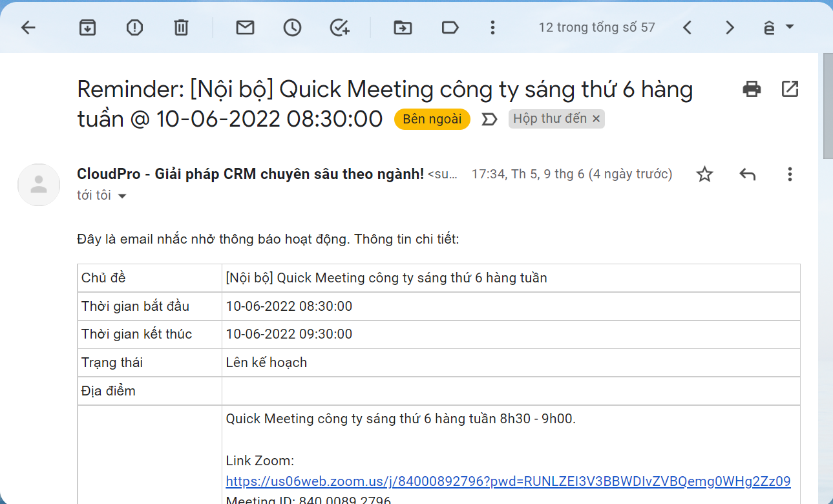The width and height of the screenshot is (833, 504).
Task: Snooze this email
Action: [x=292, y=27]
